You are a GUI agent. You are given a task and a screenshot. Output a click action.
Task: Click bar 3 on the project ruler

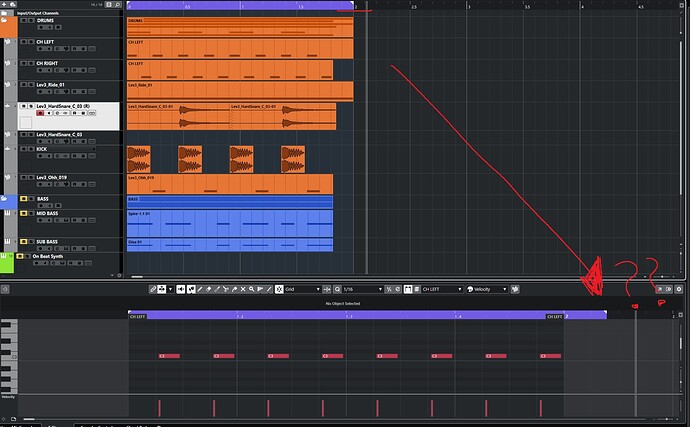point(467,5)
